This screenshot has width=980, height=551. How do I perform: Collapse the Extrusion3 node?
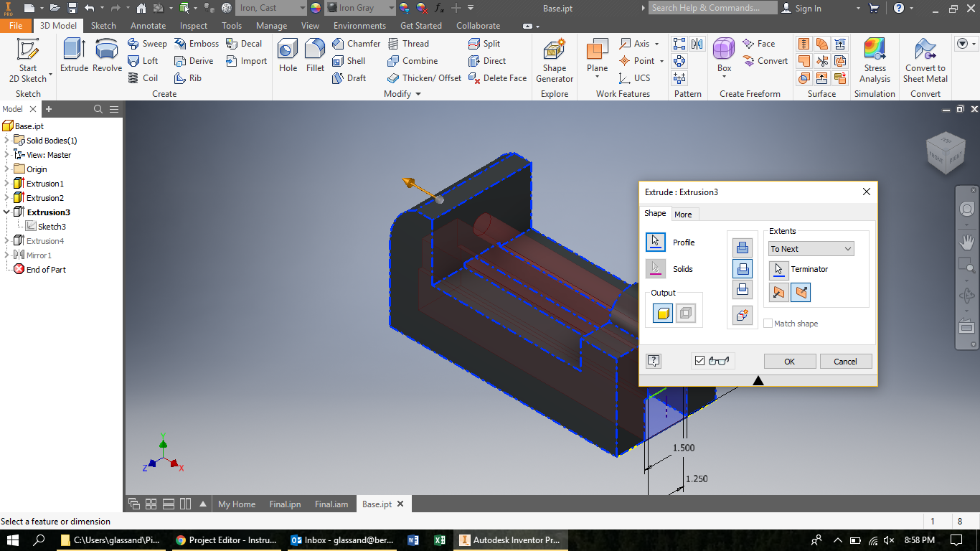tap(7, 212)
